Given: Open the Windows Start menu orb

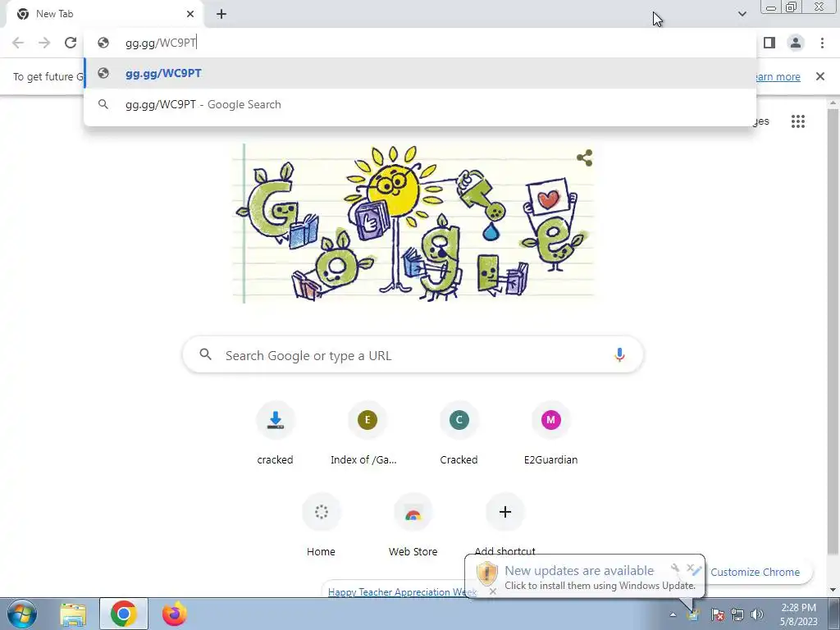Looking at the screenshot, I should click(22, 614).
